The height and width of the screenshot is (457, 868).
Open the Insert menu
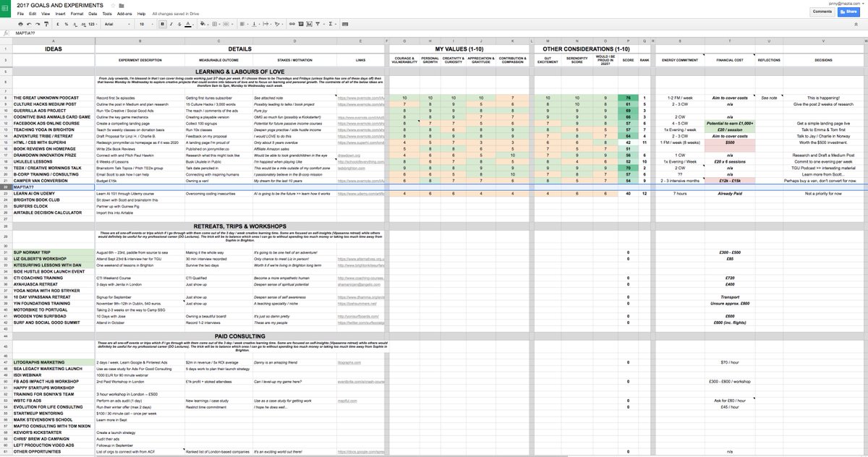[x=60, y=14]
